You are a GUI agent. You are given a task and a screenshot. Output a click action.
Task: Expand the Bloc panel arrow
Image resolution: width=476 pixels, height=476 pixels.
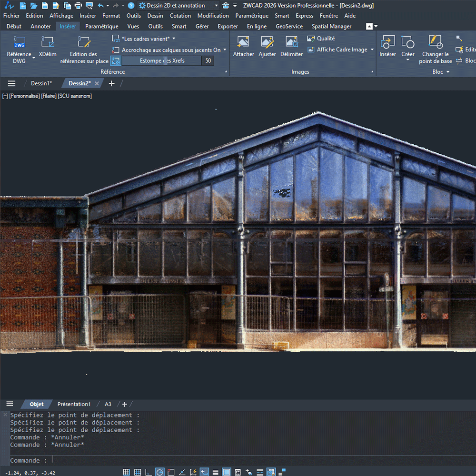click(x=448, y=72)
